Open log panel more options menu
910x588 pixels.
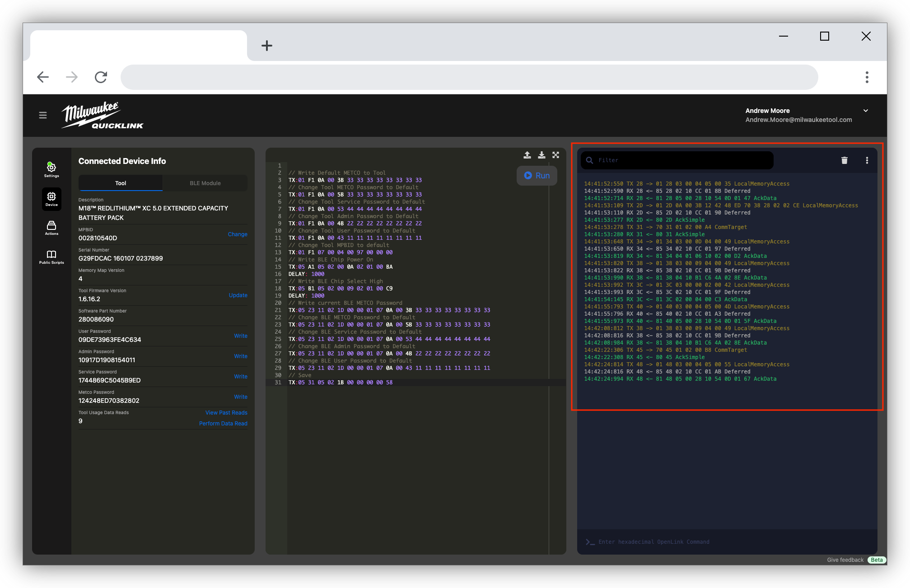click(x=867, y=160)
